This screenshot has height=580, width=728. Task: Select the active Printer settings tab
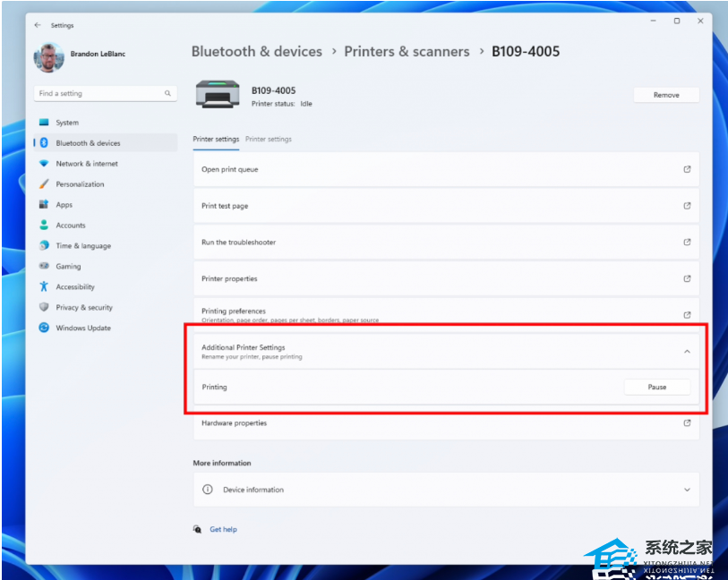click(x=216, y=140)
